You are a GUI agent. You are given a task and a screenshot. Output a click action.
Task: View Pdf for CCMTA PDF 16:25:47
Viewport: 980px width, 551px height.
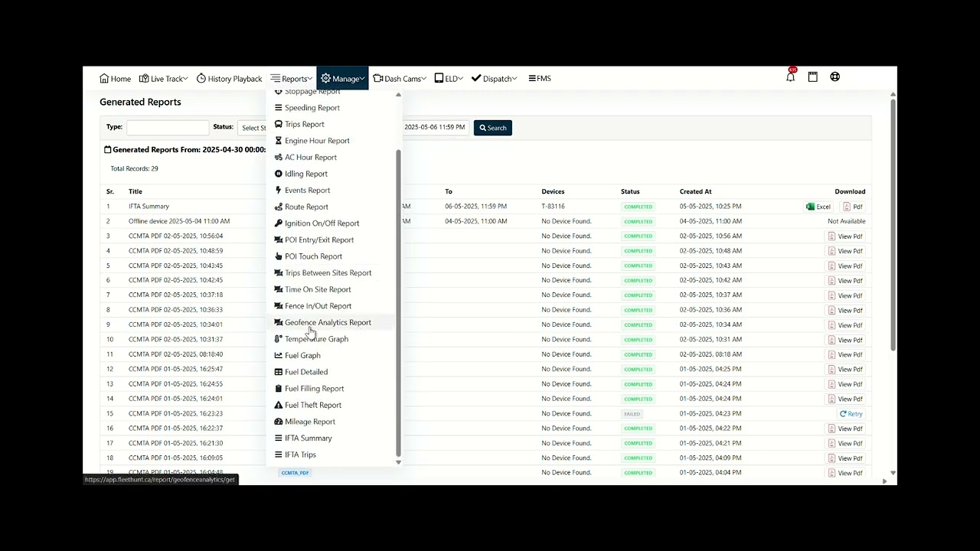[844, 370]
